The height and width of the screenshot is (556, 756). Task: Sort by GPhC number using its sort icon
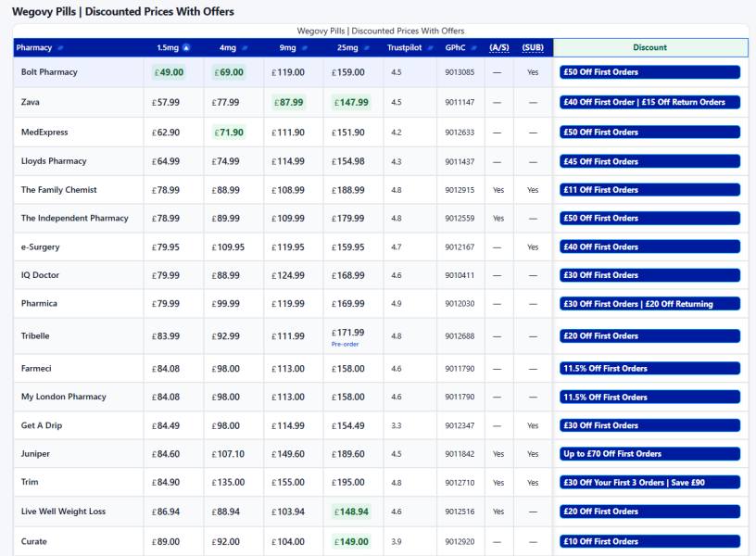[x=474, y=48]
